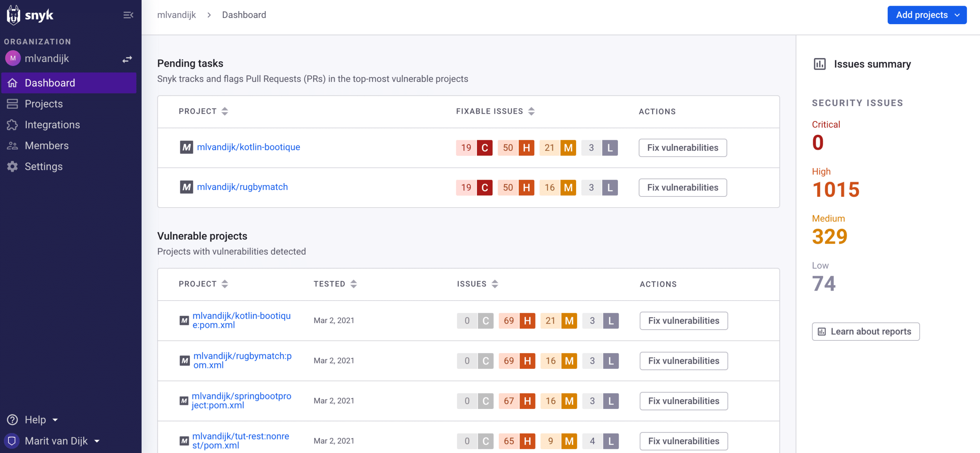Collapse the sidebar menu icon
Screen dimensions: 980x453
click(128, 15)
